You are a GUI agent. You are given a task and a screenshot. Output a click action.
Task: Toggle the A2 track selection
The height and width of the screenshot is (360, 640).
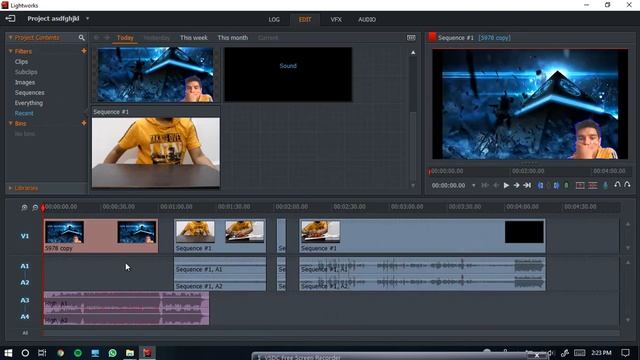25,282
